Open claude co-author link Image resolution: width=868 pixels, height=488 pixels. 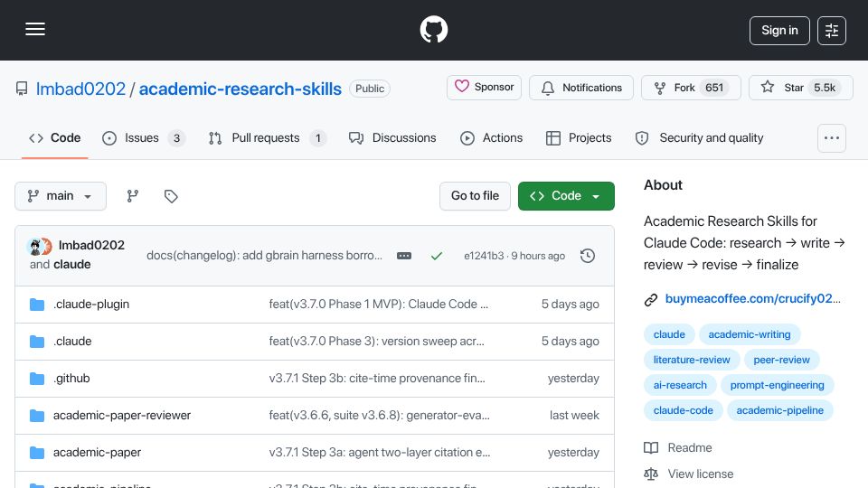pos(72,265)
